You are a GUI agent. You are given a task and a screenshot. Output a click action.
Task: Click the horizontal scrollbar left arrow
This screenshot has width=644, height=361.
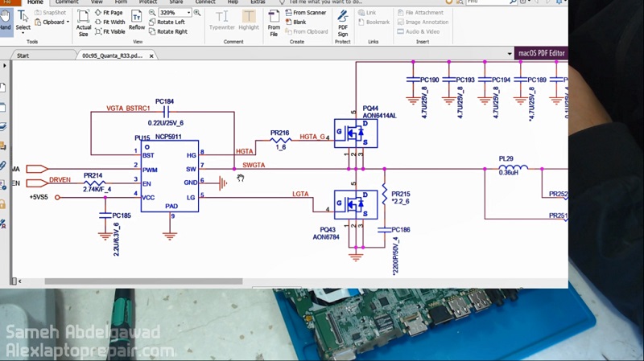click(x=19, y=281)
